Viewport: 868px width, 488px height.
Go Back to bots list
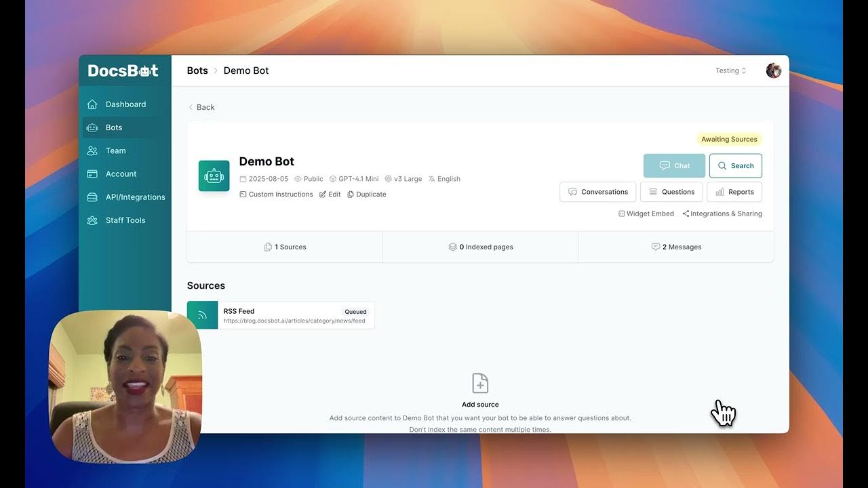click(x=201, y=107)
